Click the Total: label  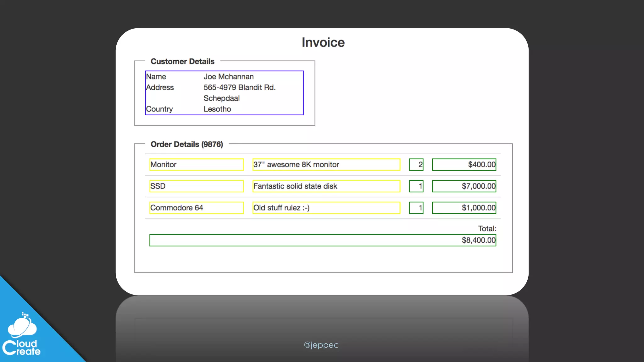tap(487, 229)
